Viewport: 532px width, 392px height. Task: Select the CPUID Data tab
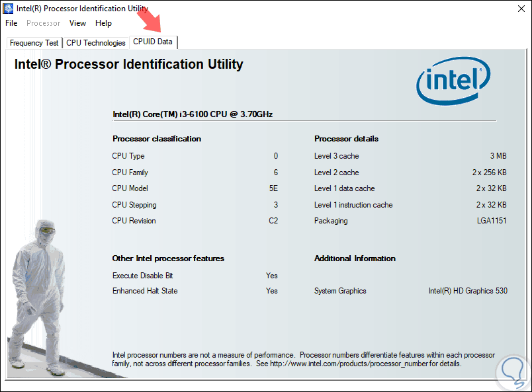coord(153,42)
